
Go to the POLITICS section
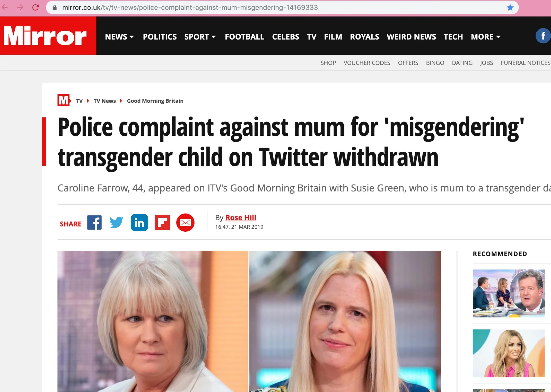point(160,37)
